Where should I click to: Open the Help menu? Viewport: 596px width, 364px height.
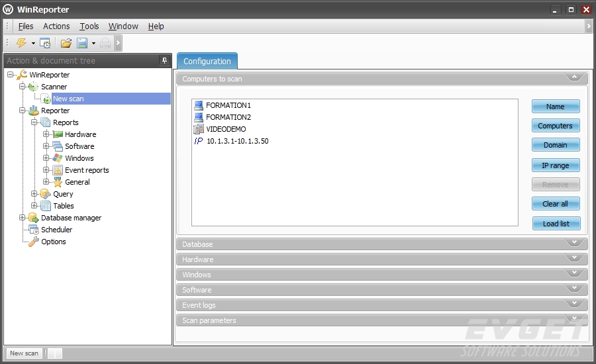pyautogui.click(x=156, y=26)
